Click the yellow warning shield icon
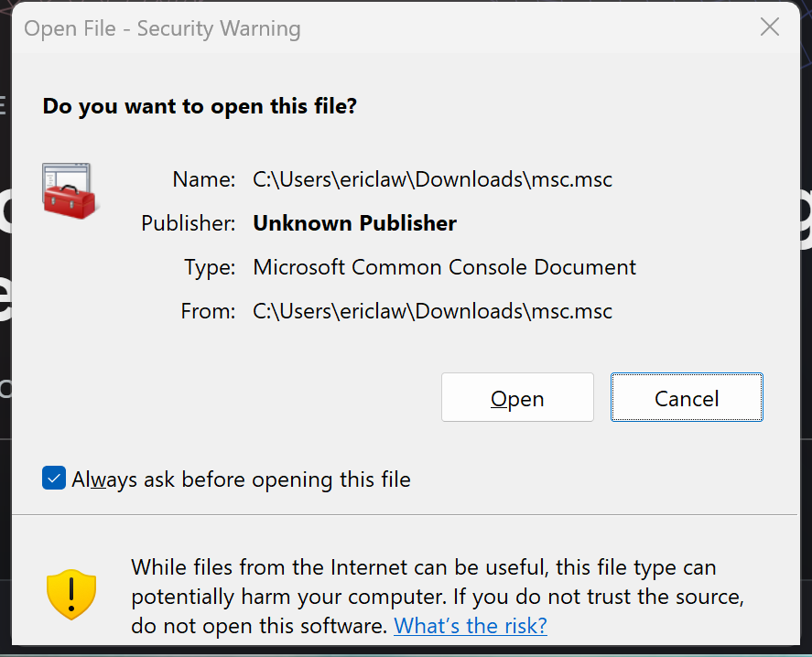Image resolution: width=812 pixels, height=657 pixels. point(71,595)
